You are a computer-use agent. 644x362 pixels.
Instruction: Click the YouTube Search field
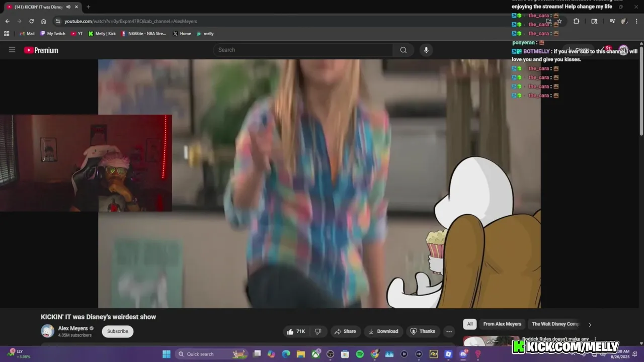pos(303,50)
